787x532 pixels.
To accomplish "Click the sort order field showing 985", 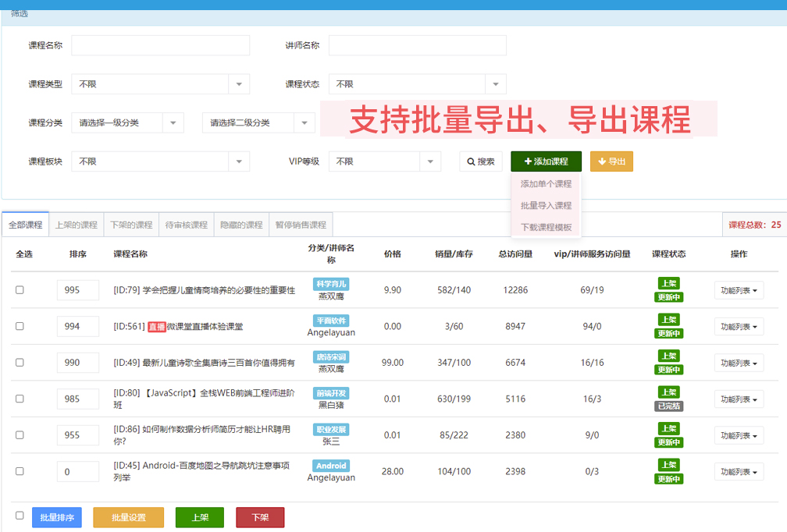I will pos(78,399).
